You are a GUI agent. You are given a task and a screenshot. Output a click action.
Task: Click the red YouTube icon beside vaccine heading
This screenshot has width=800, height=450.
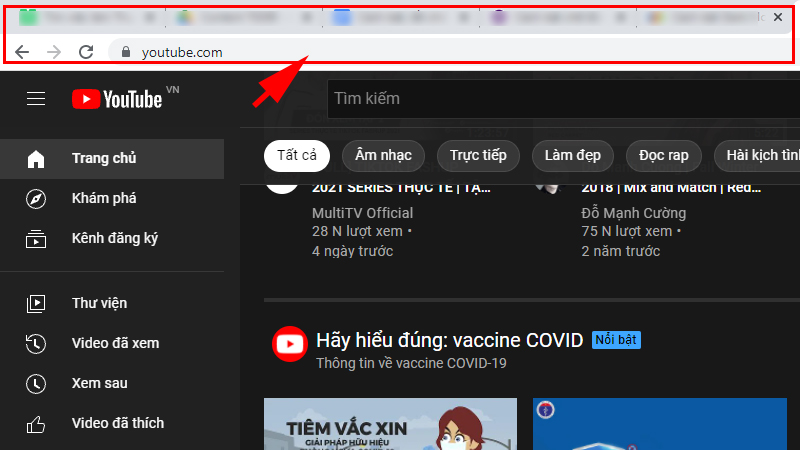pos(290,344)
